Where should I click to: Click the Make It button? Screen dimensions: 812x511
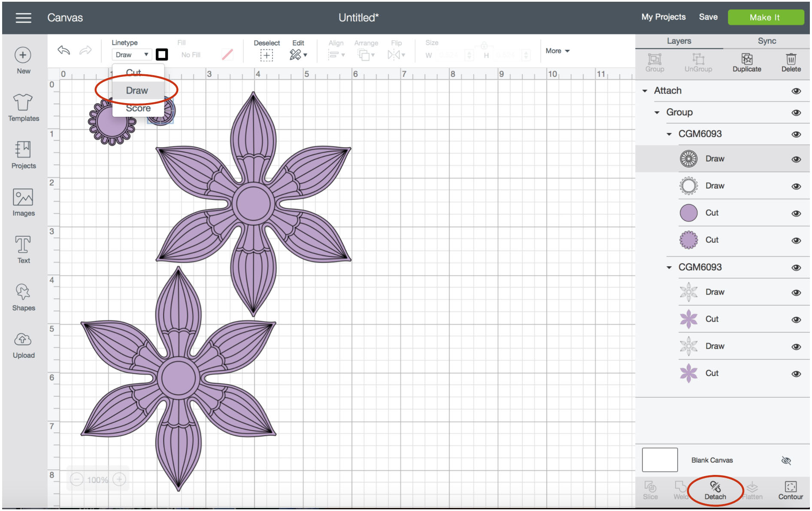pyautogui.click(x=766, y=18)
